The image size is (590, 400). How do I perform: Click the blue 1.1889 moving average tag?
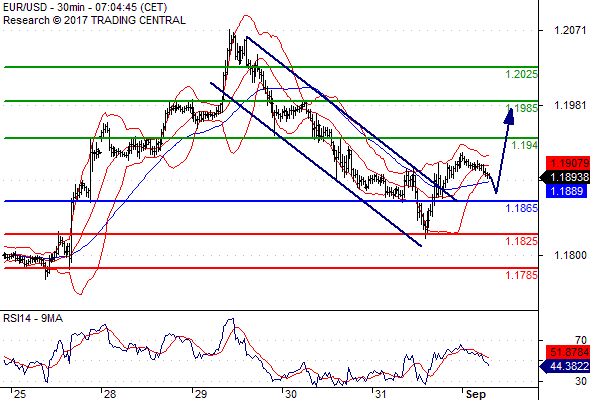566,191
